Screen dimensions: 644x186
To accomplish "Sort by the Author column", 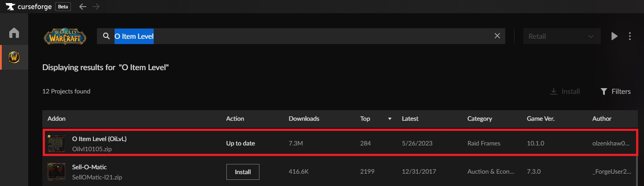I will click(x=602, y=119).
